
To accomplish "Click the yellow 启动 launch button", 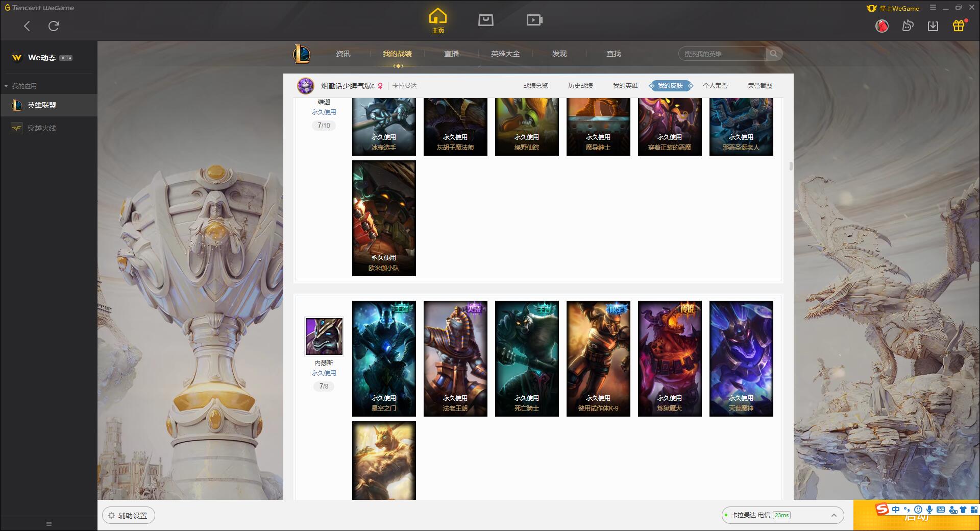I will tap(916, 516).
